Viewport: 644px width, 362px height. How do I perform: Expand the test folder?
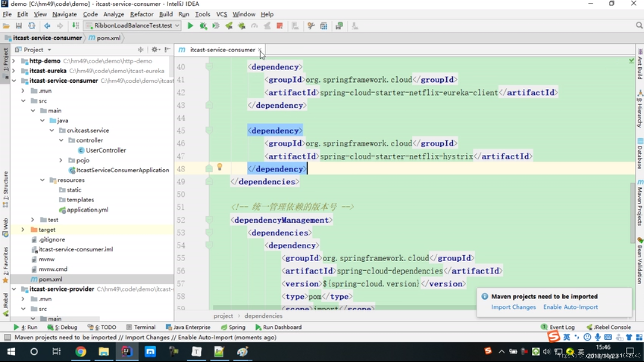point(33,220)
